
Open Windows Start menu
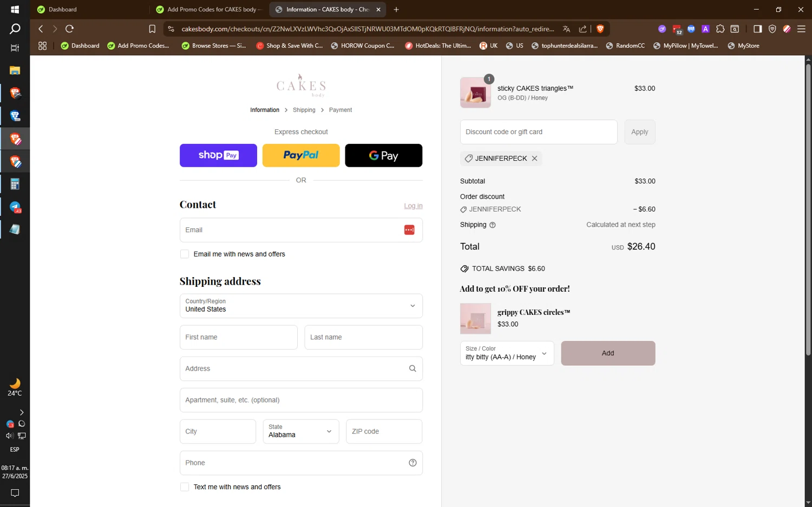coord(15,9)
